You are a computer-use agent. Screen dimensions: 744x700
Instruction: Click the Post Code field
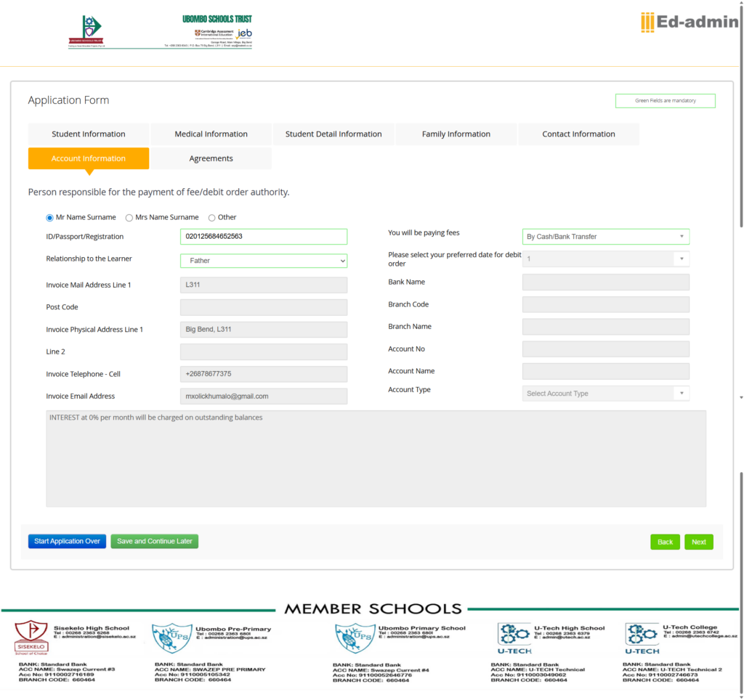coord(263,307)
